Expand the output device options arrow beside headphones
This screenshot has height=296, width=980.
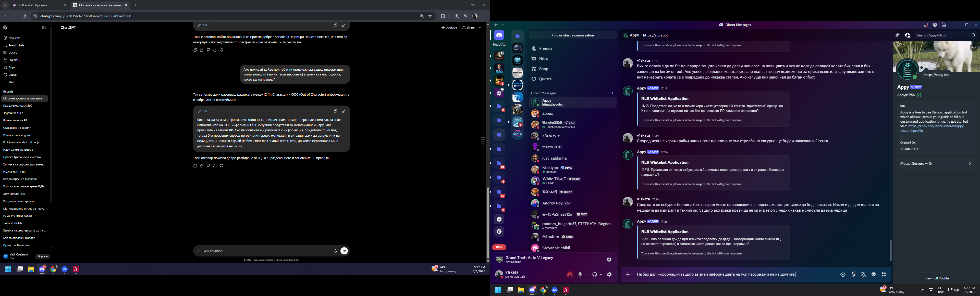[601, 274]
